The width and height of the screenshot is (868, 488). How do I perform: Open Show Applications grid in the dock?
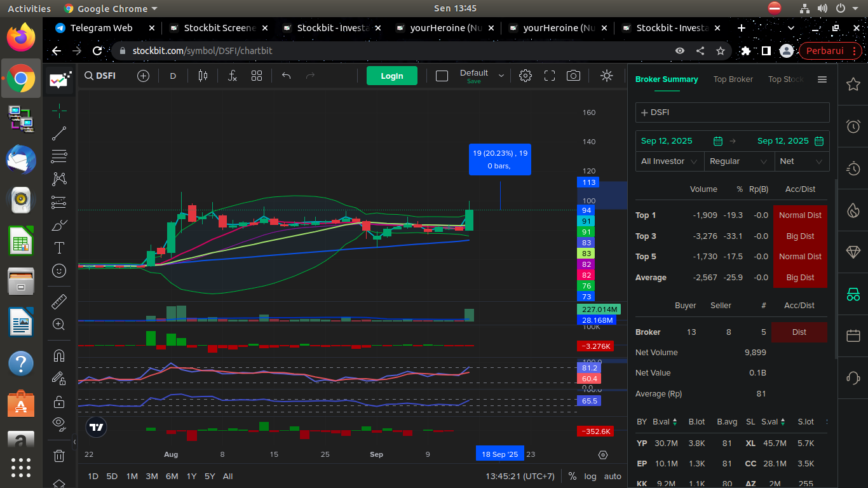point(20,468)
